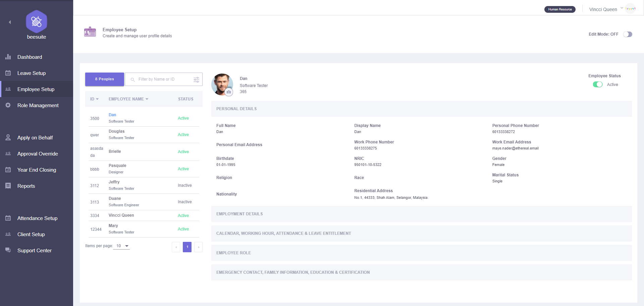Screen dimensions: 644x306
Task: Go to previous page of employee list
Action: pos(176,247)
